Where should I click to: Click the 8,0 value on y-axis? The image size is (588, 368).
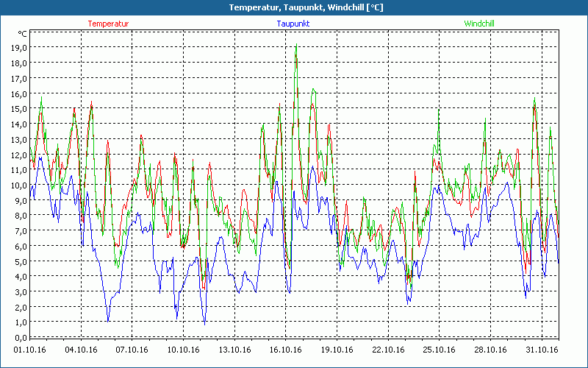[21, 216]
